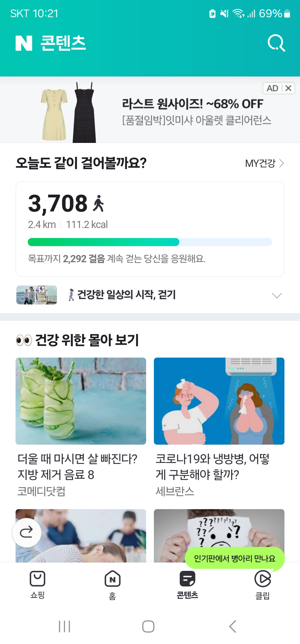Open MY건강 link
The height and width of the screenshot is (644, 300).
pyautogui.click(x=264, y=163)
